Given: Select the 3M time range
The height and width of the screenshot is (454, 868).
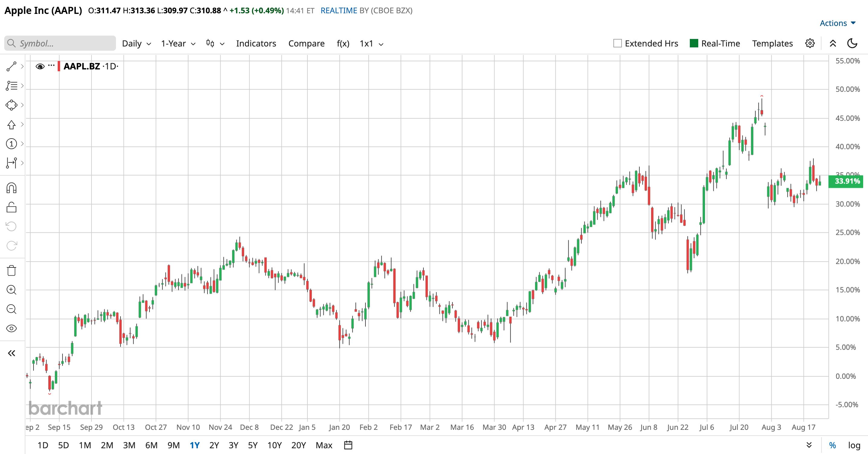Looking at the screenshot, I should tap(129, 445).
